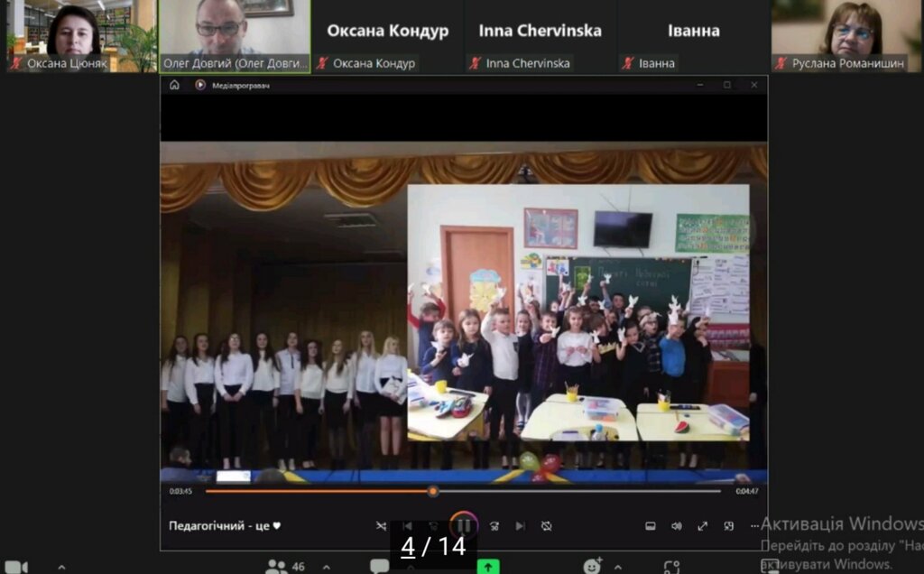Open the cast to device icon
The width and height of the screenshot is (924, 574).
(650, 526)
